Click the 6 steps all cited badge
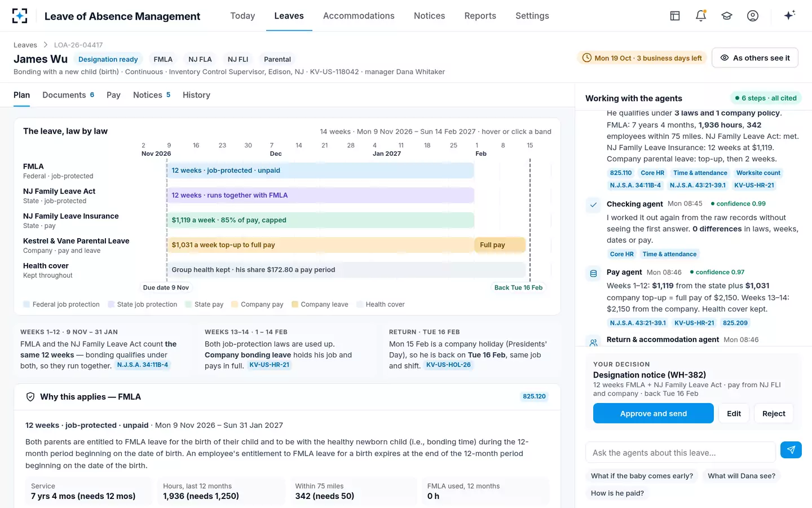Viewport: 812px width, 508px height. click(765, 98)
